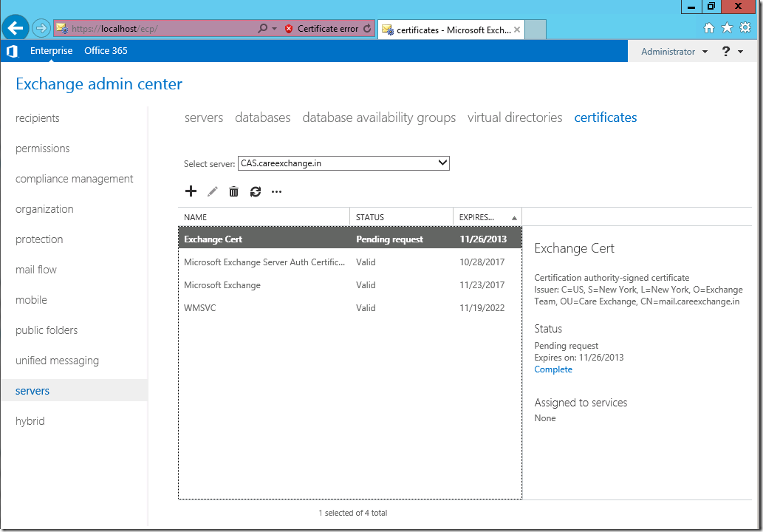Image resolution: width=763 pixels, height=532 pixels.
Task: Delete certificate with the trash icon
Action: coord(233,191)
